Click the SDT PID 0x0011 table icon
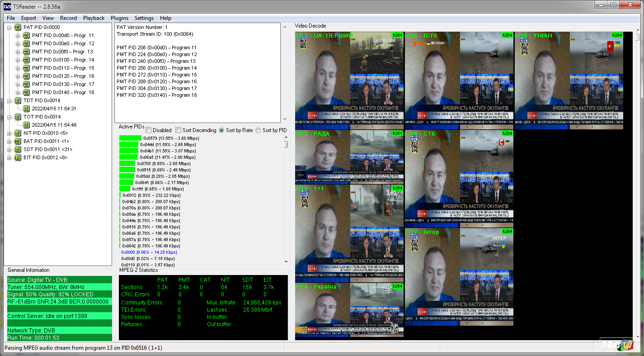Image resolution: width=644 pixels, height=356 pixels. tap(18, 149)
